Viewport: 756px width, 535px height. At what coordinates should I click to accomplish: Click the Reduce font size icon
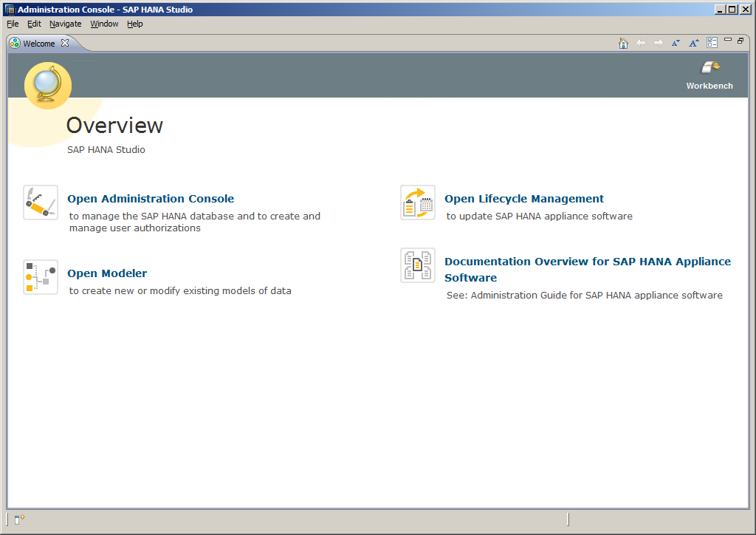(x=676, y=43)
